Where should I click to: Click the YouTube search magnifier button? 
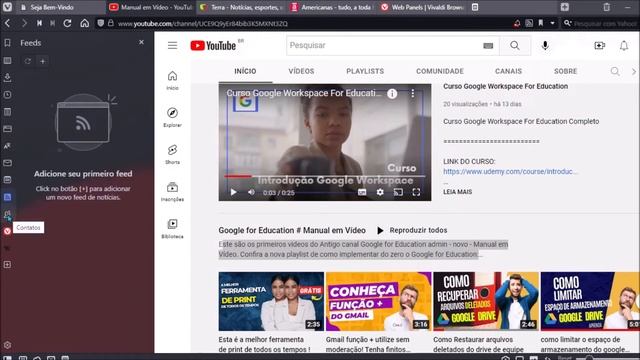(x=515, y=45)
